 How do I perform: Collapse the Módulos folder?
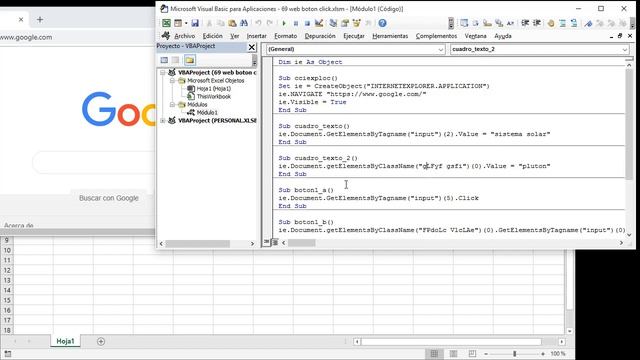172,105
